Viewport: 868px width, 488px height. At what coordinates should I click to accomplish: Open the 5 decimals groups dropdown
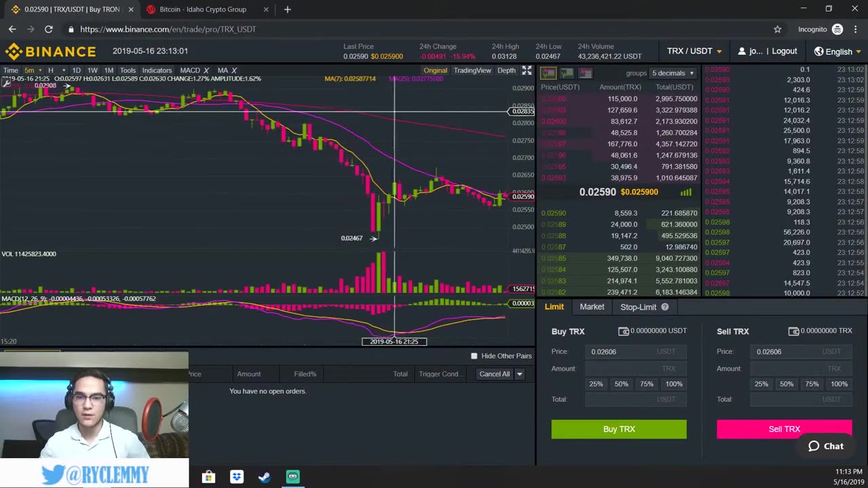click(x=673, y=73)
